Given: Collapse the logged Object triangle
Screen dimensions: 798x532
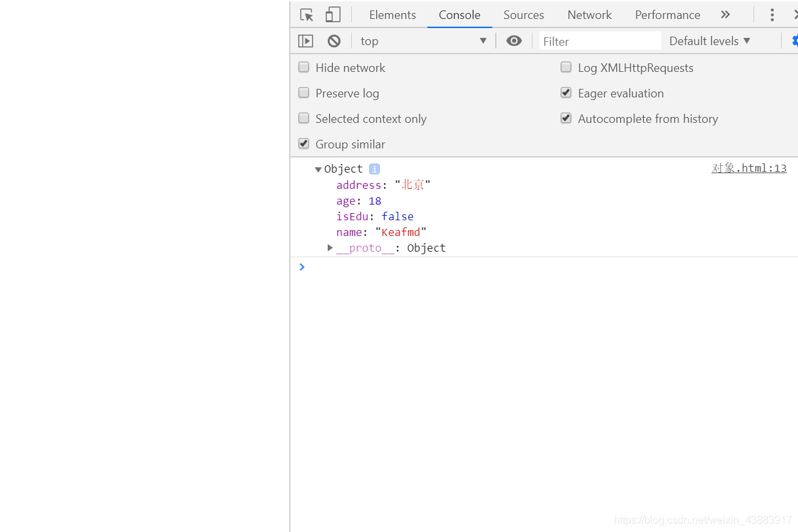Looking at the screenshot, I should pos(318,169).
